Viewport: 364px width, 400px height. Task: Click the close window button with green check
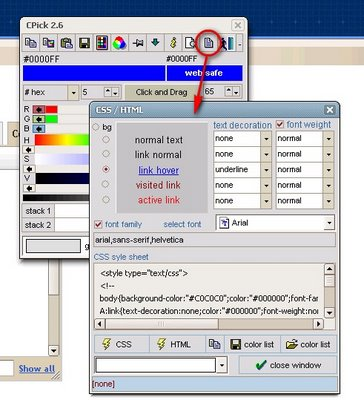pos(288,365)
